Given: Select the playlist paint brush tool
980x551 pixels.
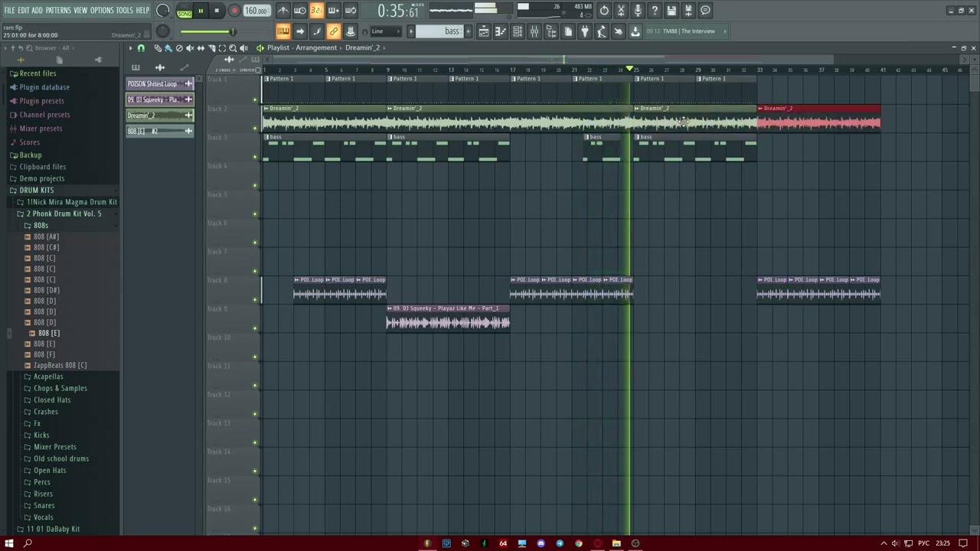Looking at the screenshot, I should [x=168, y=48].
